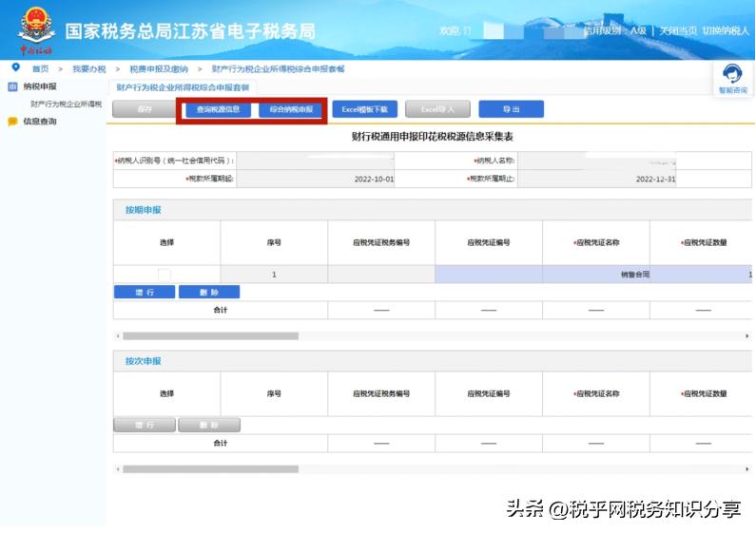Click the blue 增行 button under 按期申报

(145, 292)
